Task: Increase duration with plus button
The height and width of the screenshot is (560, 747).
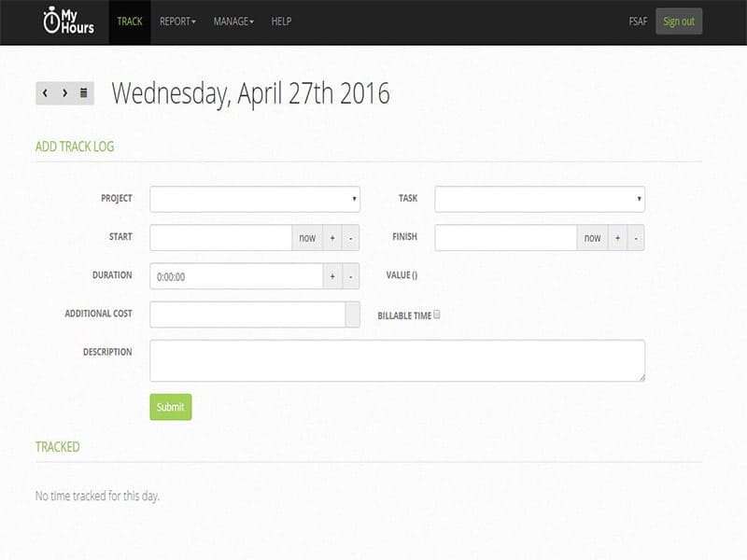Action: coord(332,276)
